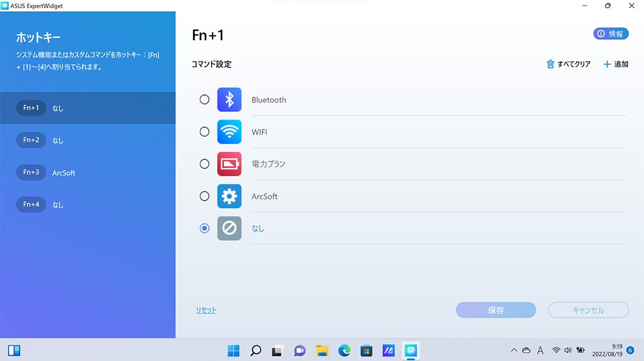Add a new command with 追加
Image resolution: width=644 pixels, height=361 pixels.
[x=616, y=64]
